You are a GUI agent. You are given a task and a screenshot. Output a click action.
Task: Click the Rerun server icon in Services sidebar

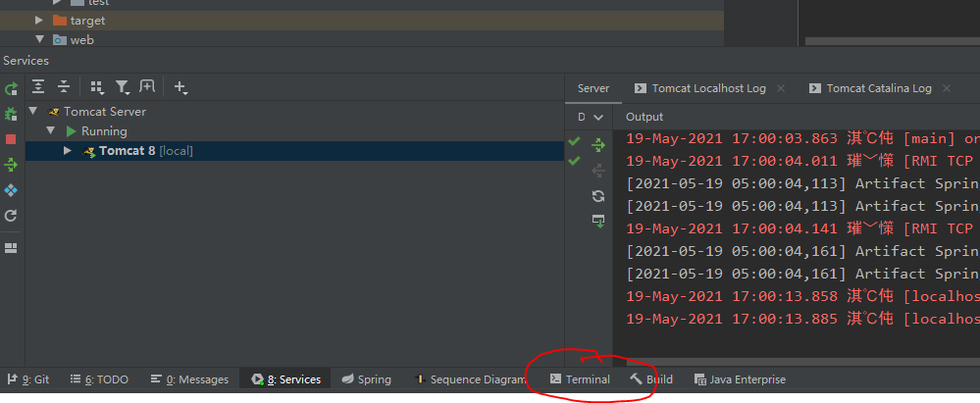pos(11,89)
